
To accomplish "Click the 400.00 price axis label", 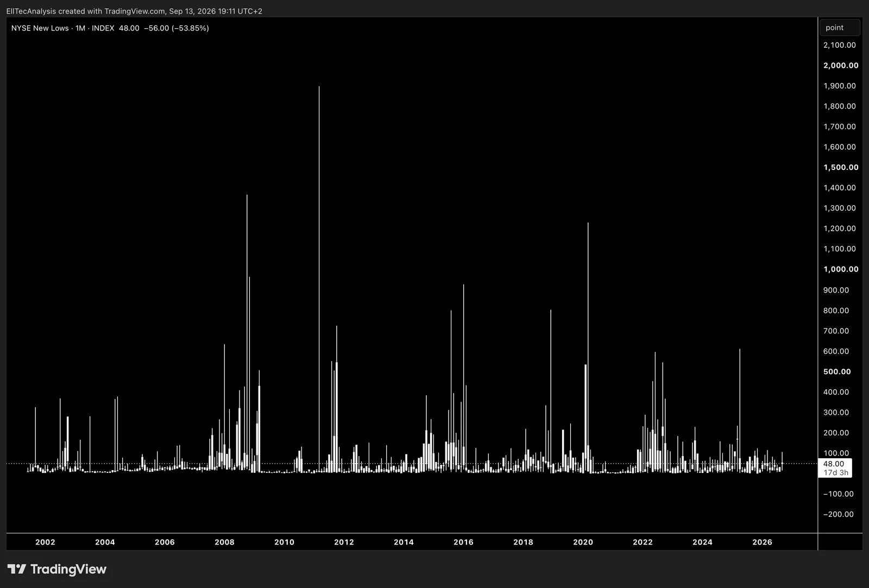I will [x=836, y=392].
